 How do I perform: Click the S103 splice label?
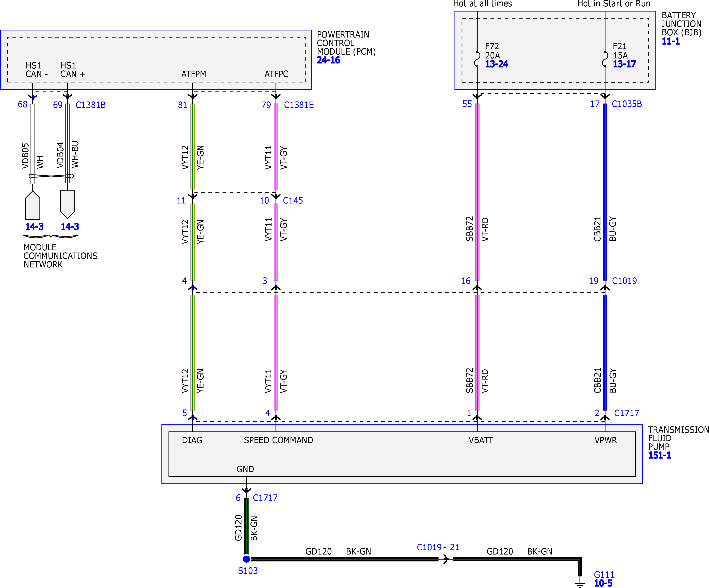(x=248, y=571)
